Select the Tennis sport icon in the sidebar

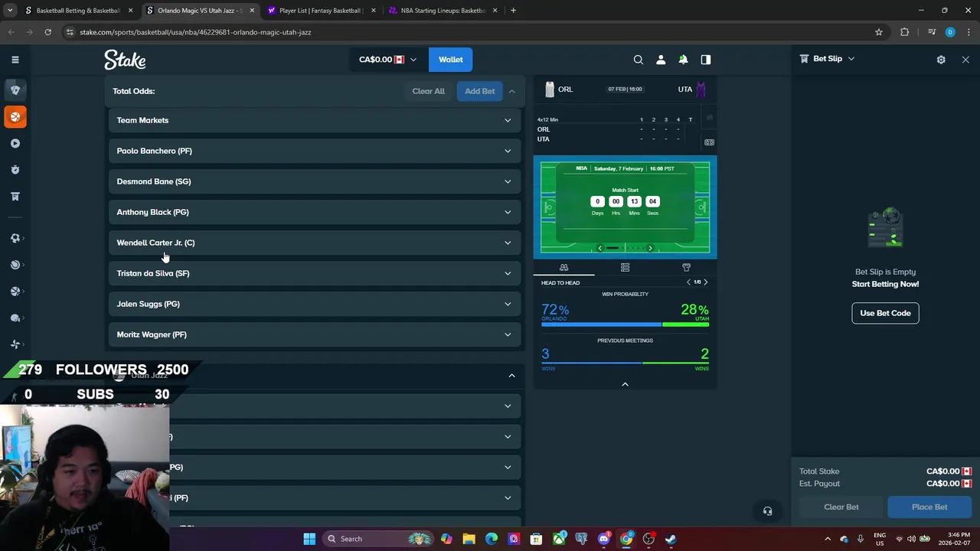coord(15,265)
